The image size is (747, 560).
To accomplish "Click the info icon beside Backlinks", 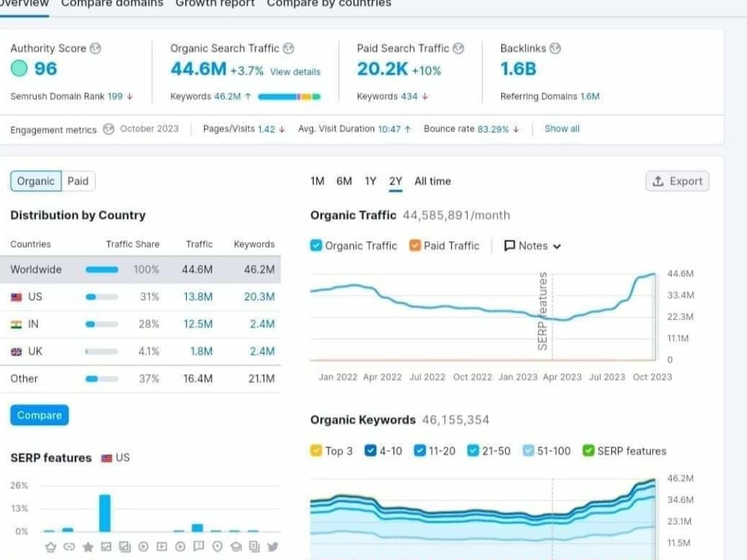I will (x=555, y=49).
